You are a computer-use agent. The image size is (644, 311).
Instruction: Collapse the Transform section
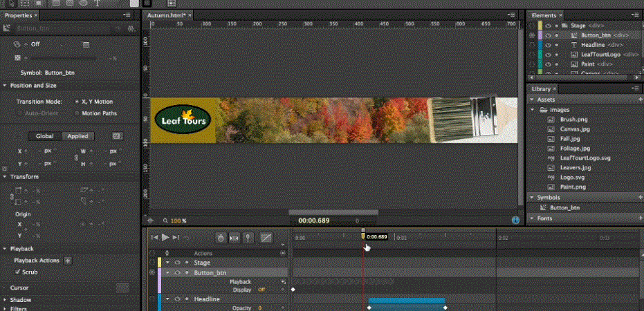click(5, 177)
